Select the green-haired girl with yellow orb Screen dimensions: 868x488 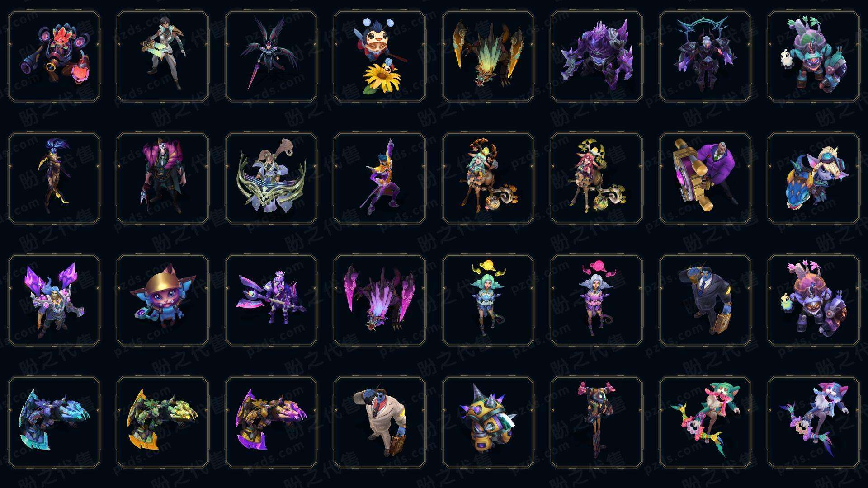[488, 300]
